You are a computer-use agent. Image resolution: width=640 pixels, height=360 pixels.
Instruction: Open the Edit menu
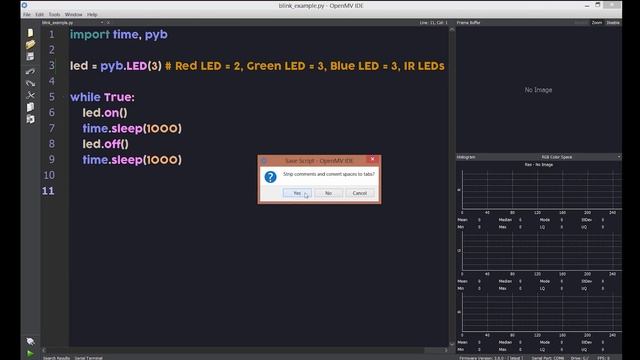(39, 14)
